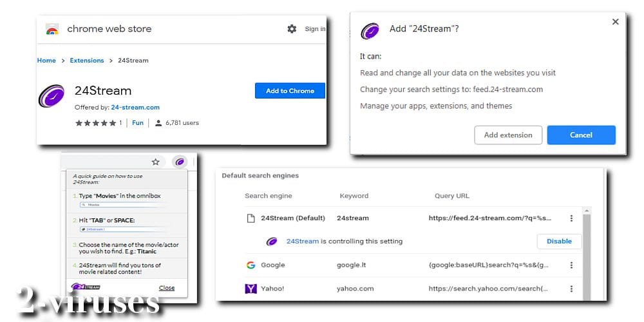The image size is (644, 322).
Task: Click the Yahoo! search engine icon
Action: pos(251,289)
